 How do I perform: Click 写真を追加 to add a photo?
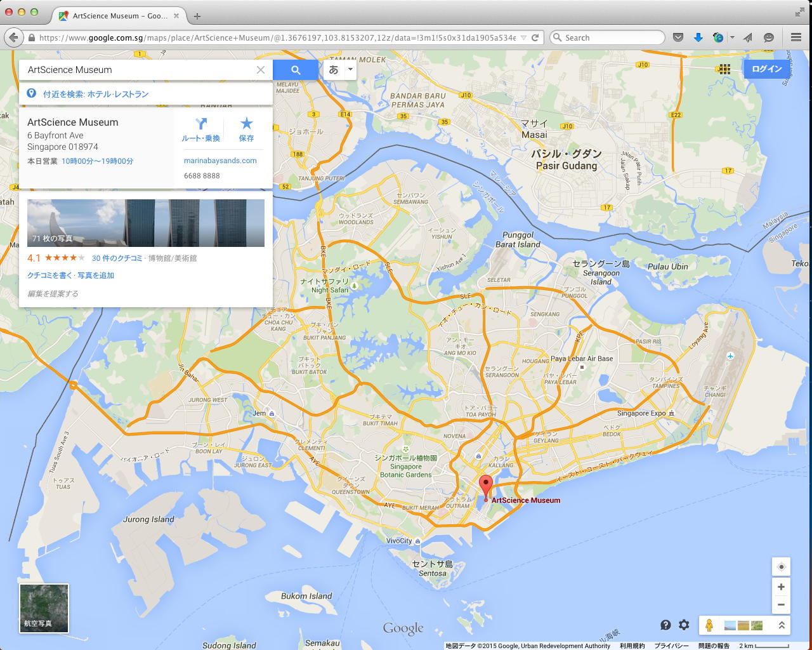[96, 275]
